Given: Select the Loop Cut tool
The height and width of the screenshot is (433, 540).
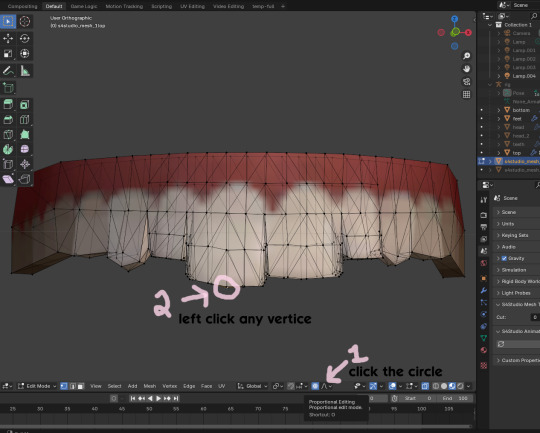Looking at the screenshot, I should point(24,120).
